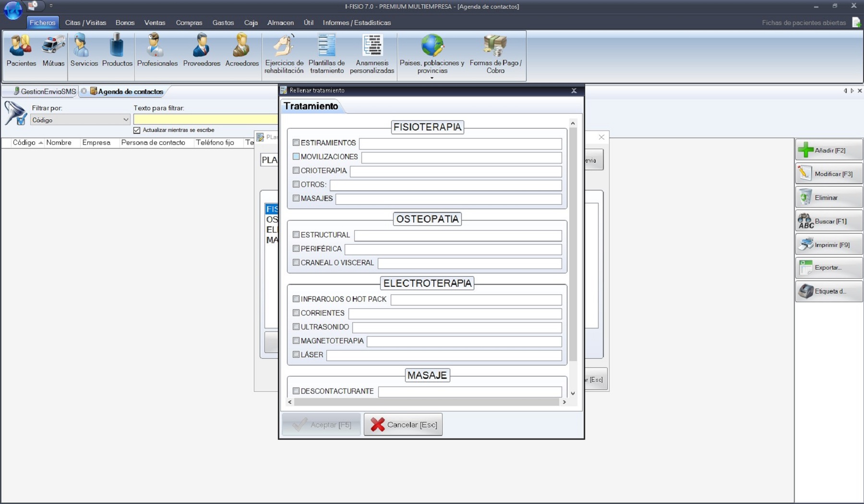This screenshot has height=504, width=864.
Task: Check the CORRIENTES checkbox
Action: click(296, 313)
